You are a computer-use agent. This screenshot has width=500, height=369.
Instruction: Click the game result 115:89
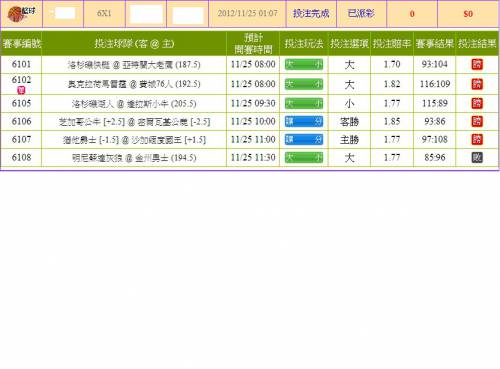pyautogui.click(x=435, y=103)
